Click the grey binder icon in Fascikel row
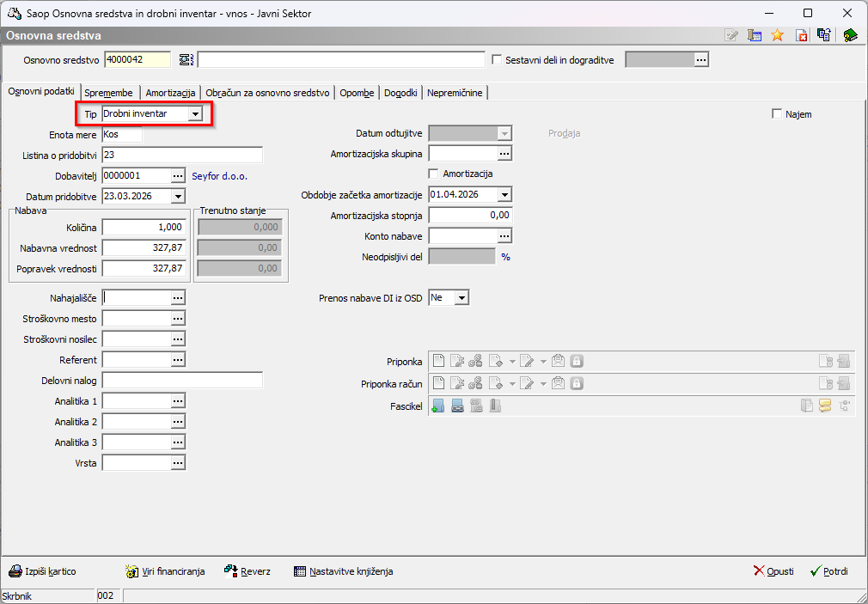Image resolution: width=868 pixels, height=604 pixels. [x=495, y=406]
